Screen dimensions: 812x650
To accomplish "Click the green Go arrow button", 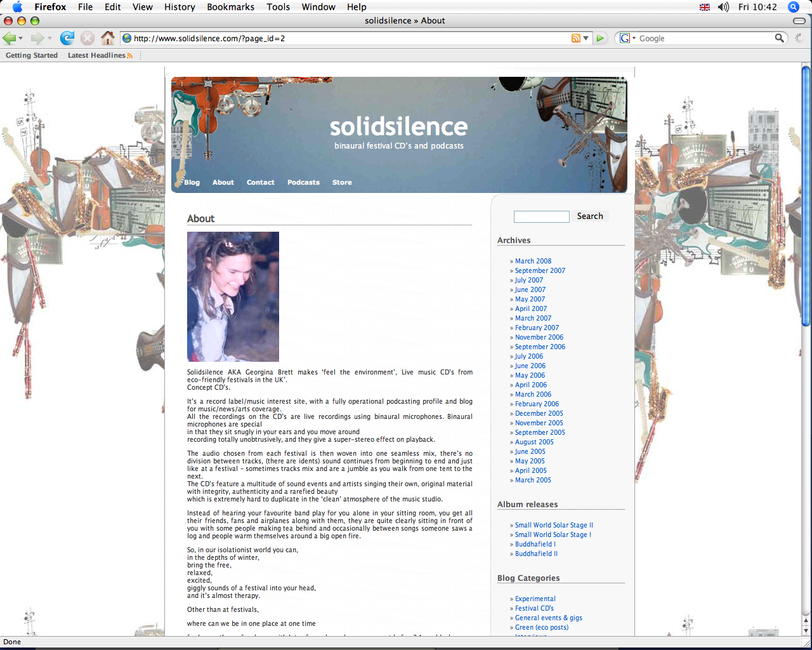I will pos(600,38).
